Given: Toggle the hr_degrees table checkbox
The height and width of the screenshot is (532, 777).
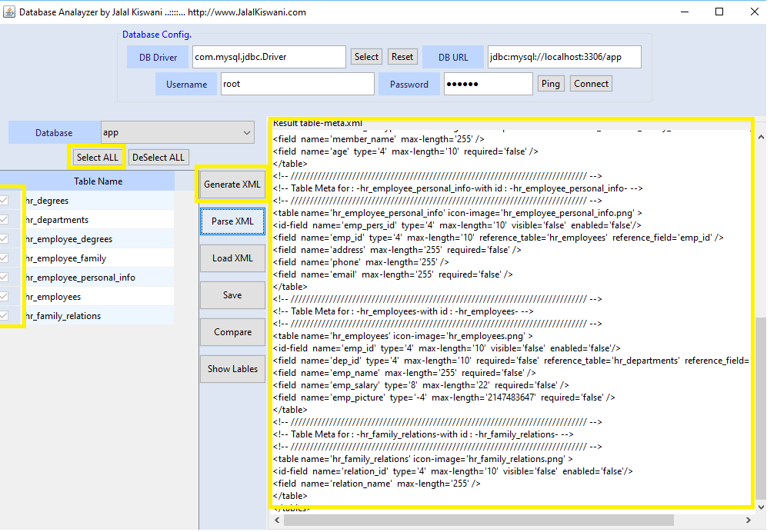Looking at the screenshot, I should click(x=5, y=201).
